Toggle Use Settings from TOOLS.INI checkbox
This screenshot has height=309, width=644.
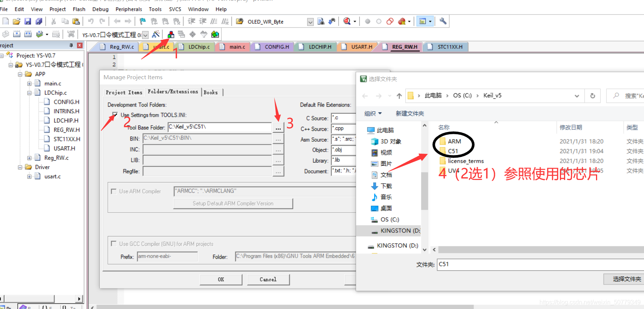pyautogui.click(x=115, y=115)
